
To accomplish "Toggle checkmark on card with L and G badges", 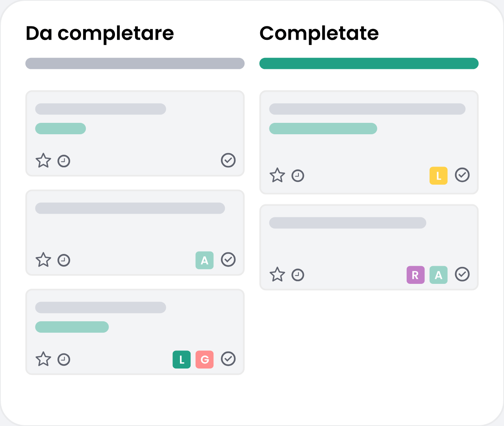I will click(x=228, y=359).
